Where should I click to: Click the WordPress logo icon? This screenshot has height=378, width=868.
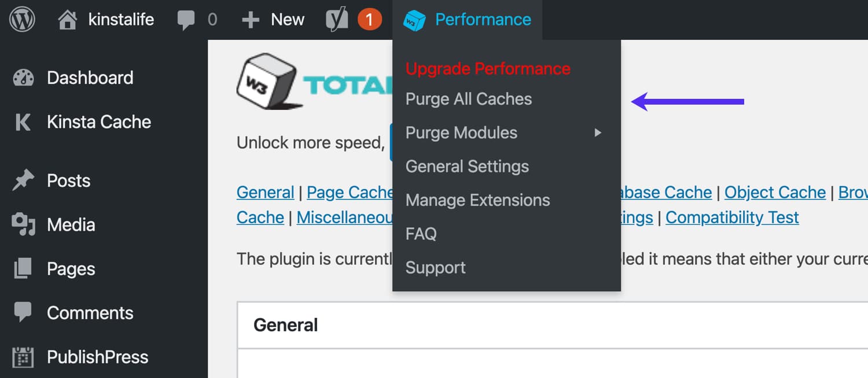click(21, 19)
